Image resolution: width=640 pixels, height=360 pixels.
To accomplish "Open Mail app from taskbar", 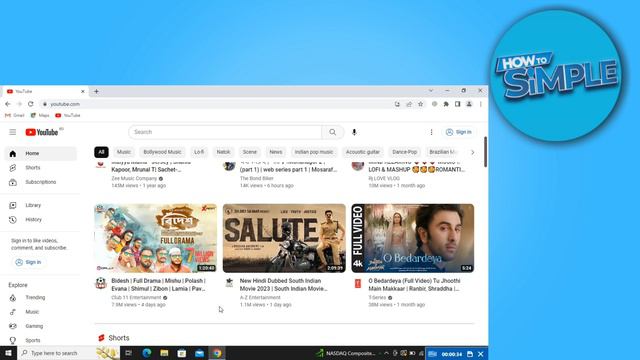I will point(200,353).
